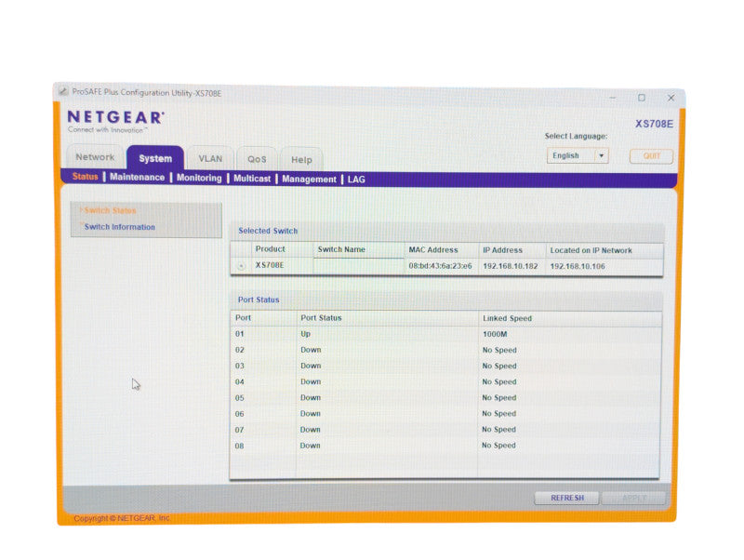Screen dimensions: 744x560
Task: Select port 01 row
Action: point(446,334)
